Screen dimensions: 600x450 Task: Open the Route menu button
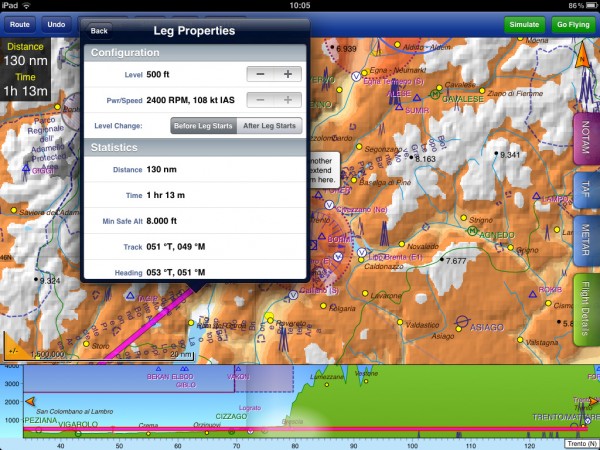[20, 24]
